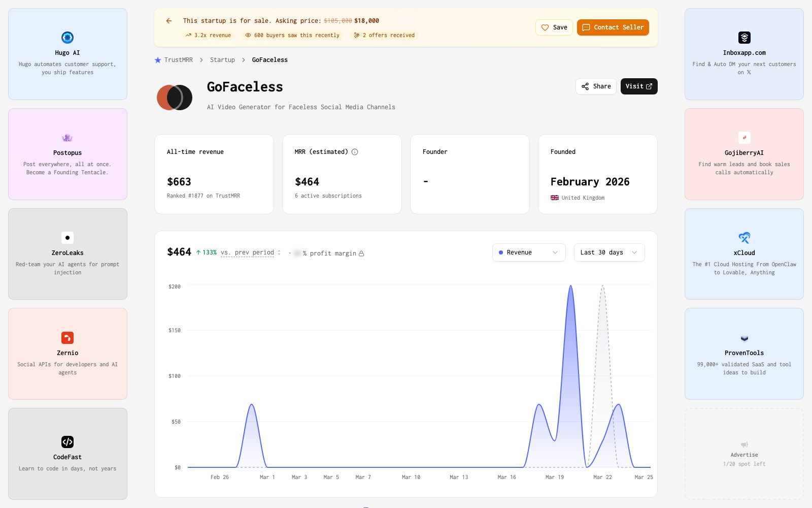Expand the Last 30 days time range selector
This screenshot has width=812, height=508.
click(608, 252)
